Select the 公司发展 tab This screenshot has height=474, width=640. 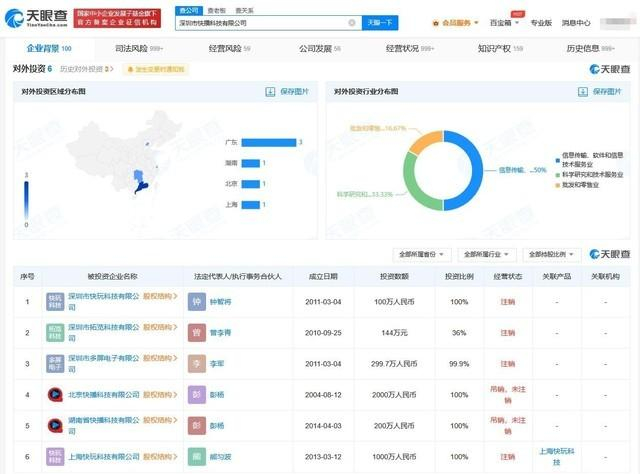tap(320, 49)
